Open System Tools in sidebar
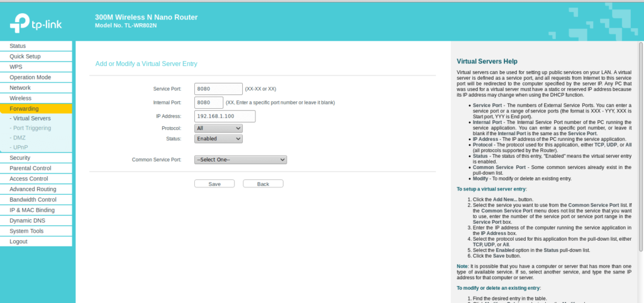 point(26,231)
